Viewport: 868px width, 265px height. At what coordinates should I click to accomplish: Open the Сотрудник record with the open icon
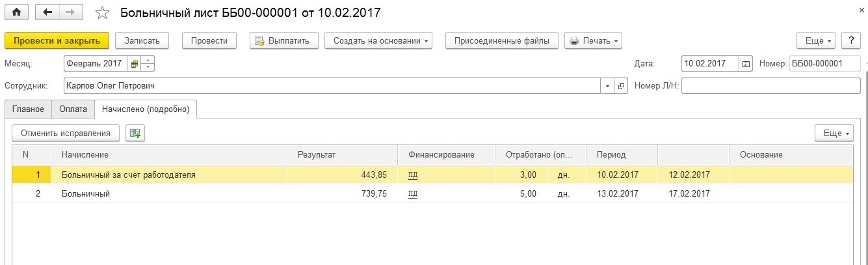(621, 86)
